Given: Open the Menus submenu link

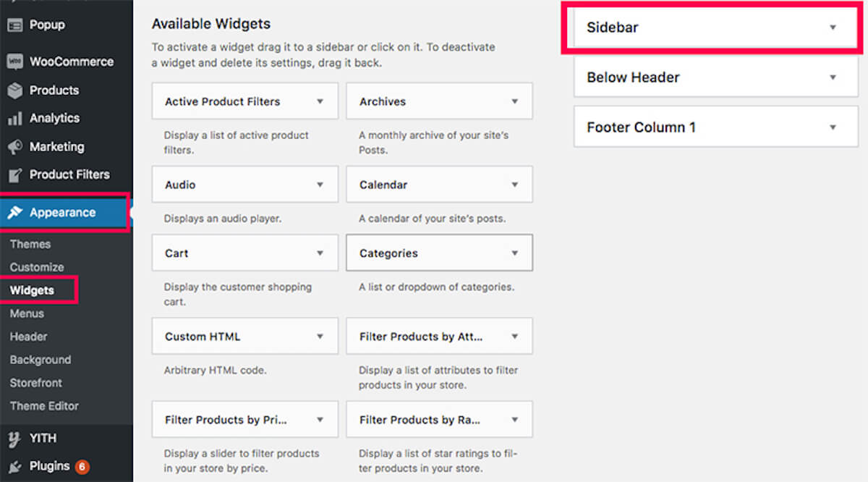Looking at the screenshot, I should point(27,313).
